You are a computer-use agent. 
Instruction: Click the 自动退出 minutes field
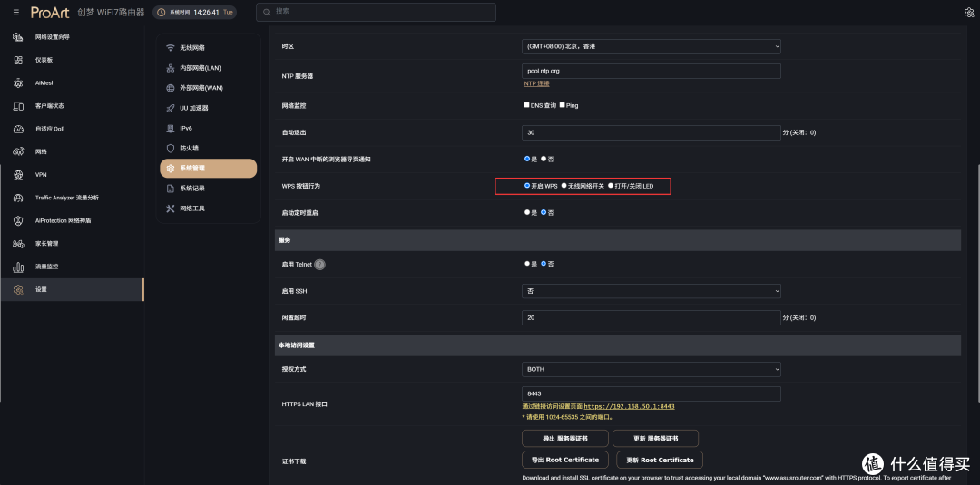[652, 132]
